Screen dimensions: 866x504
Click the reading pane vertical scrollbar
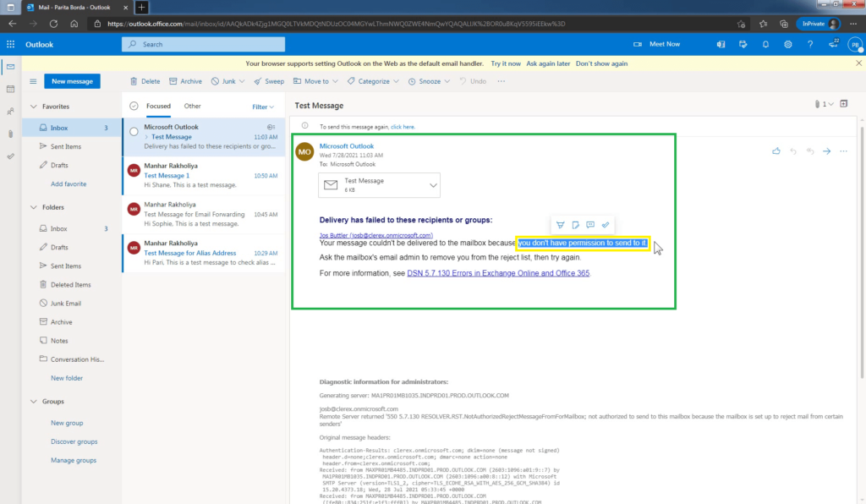(x=862, y=253)
